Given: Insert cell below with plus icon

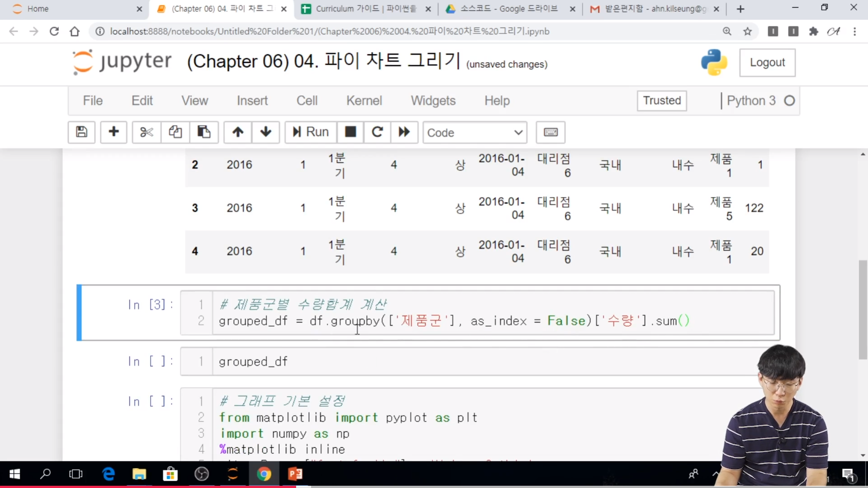Looking at the screenshot, I should 113,132.
